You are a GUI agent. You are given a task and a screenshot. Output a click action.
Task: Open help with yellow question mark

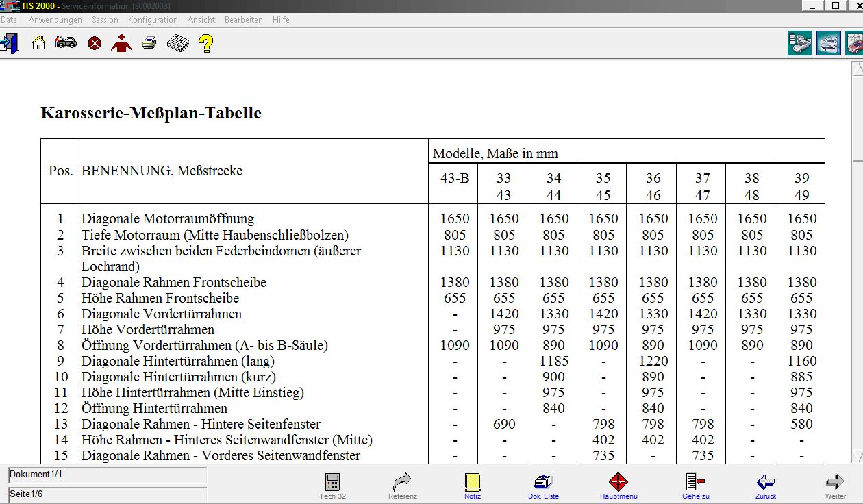[206, 44]
